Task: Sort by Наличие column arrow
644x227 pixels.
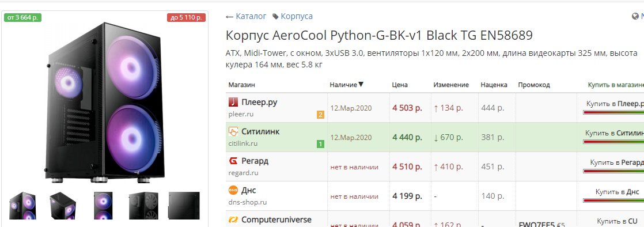Action: [361, 85]
